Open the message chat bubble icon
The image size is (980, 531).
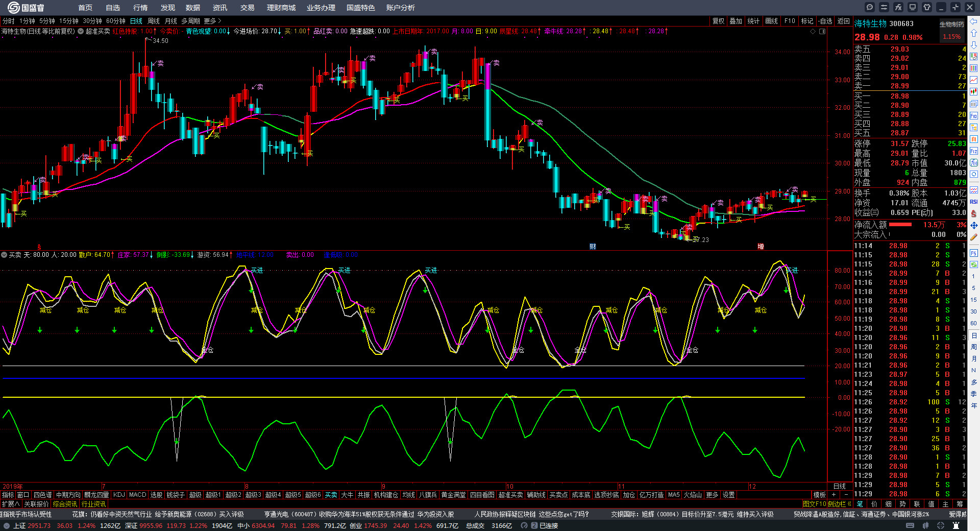click(x=870, y=7)
